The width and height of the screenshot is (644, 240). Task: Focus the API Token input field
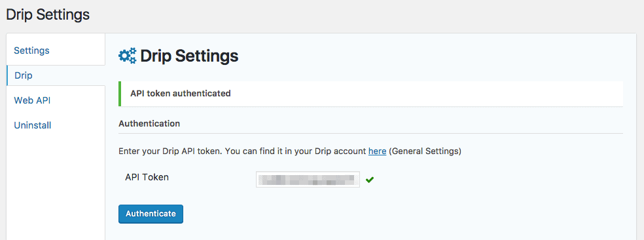point(308,180)
